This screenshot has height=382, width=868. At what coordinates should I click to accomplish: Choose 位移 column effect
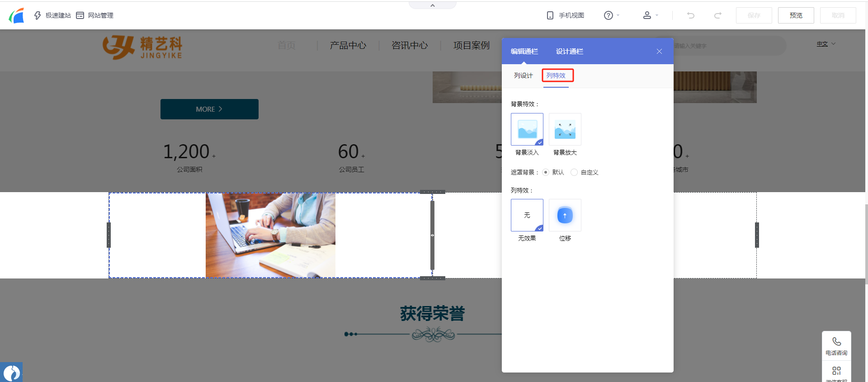point(565,215)
